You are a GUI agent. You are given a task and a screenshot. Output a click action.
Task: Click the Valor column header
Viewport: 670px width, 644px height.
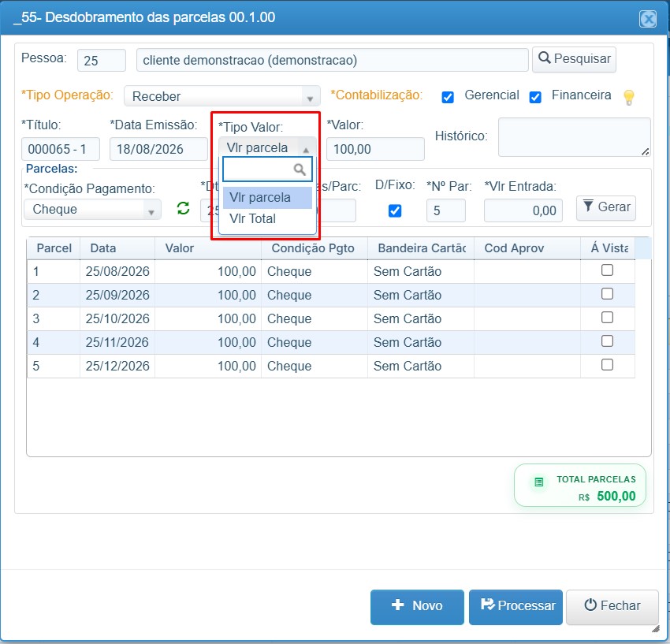click(x=208, y=248)
